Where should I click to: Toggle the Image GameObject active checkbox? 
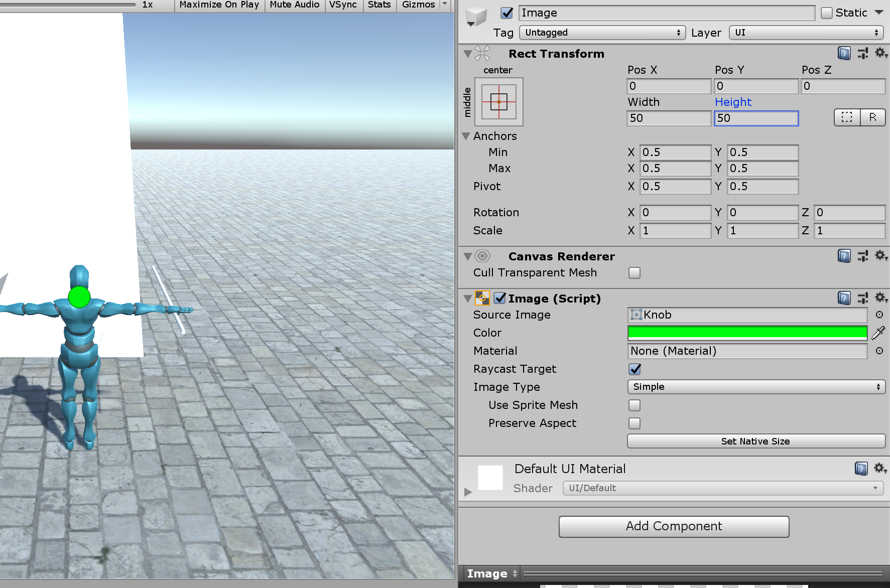507,13
